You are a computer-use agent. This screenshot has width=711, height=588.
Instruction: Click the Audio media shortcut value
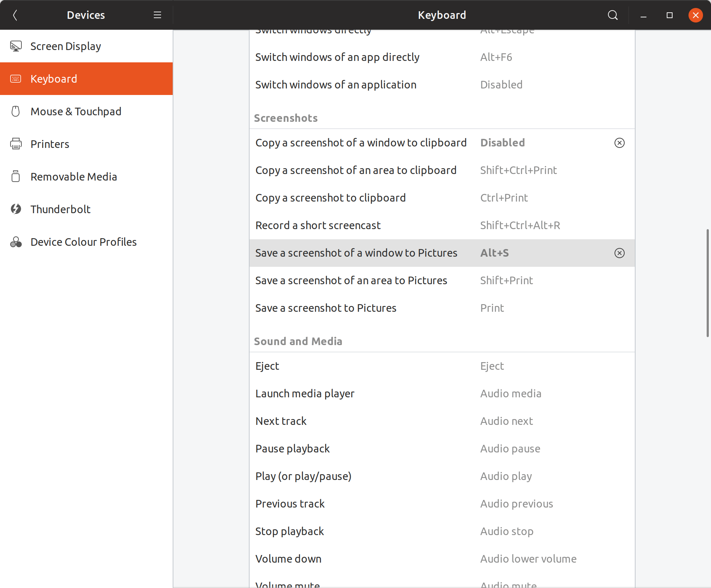(x=511, y=394)
